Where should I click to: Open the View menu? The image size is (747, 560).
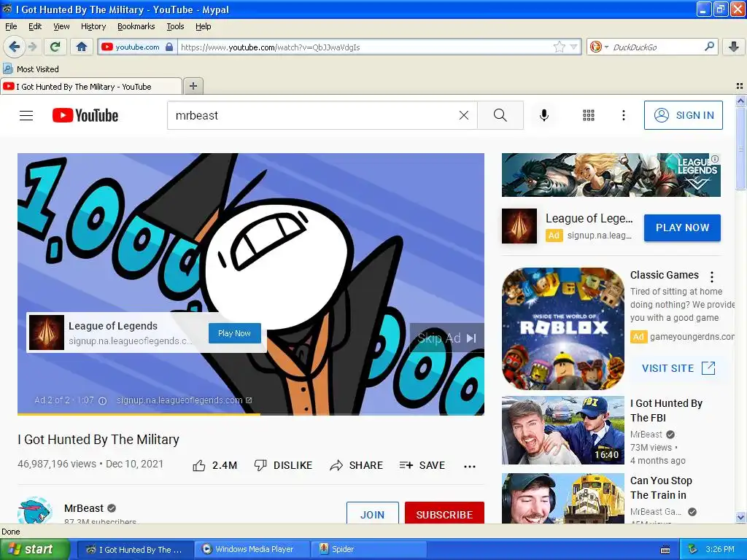61,26
